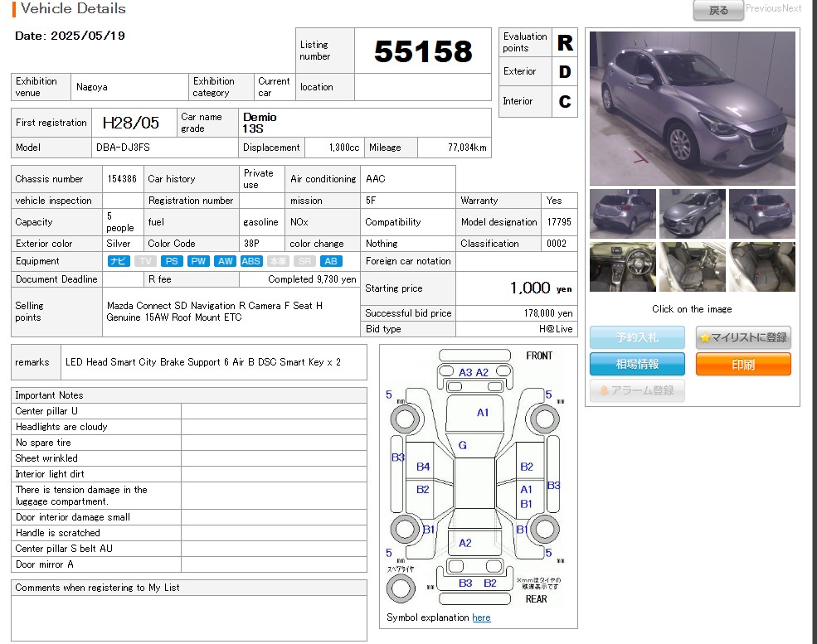Click the ナビ navigation equipment badge
Viewport: 817px width, 644px height.
coord(119,261)
